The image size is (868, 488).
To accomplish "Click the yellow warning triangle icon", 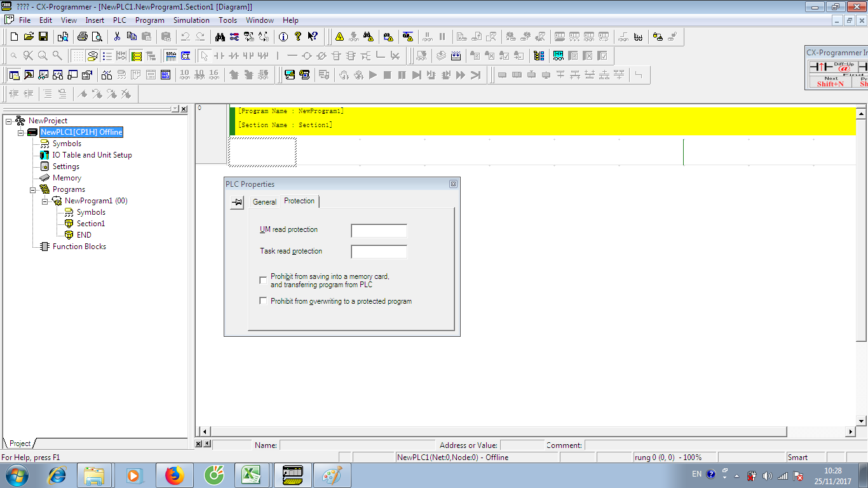I will pyautogui.click(x=339, y=37).
